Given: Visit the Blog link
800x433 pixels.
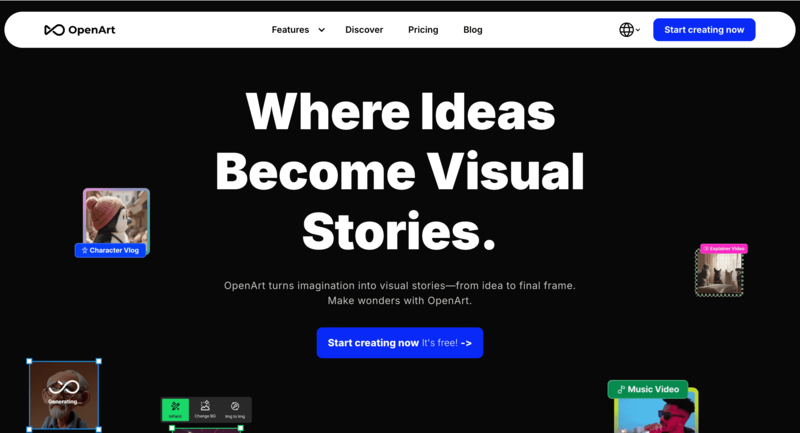Looking at the screenshot, I should [x=473, y=30].
